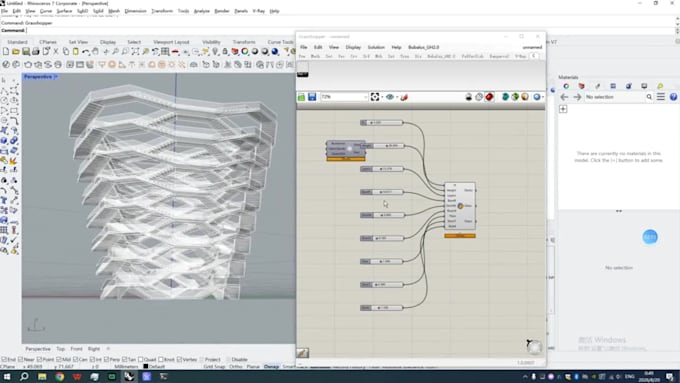Image resolution: width=680 pixels, height=383 pixels.
Task: Click the Materials panel back arrow
Action: (564, 97)
